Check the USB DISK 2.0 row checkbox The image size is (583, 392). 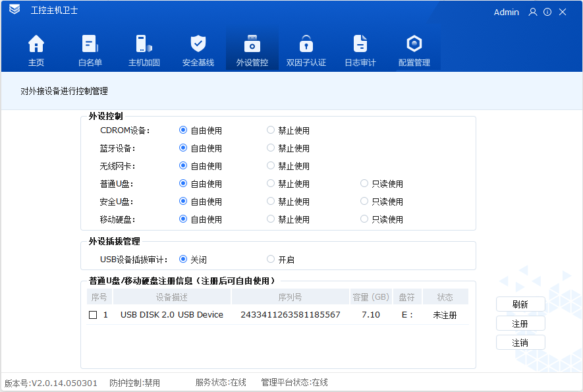click(x=92, y=315)
